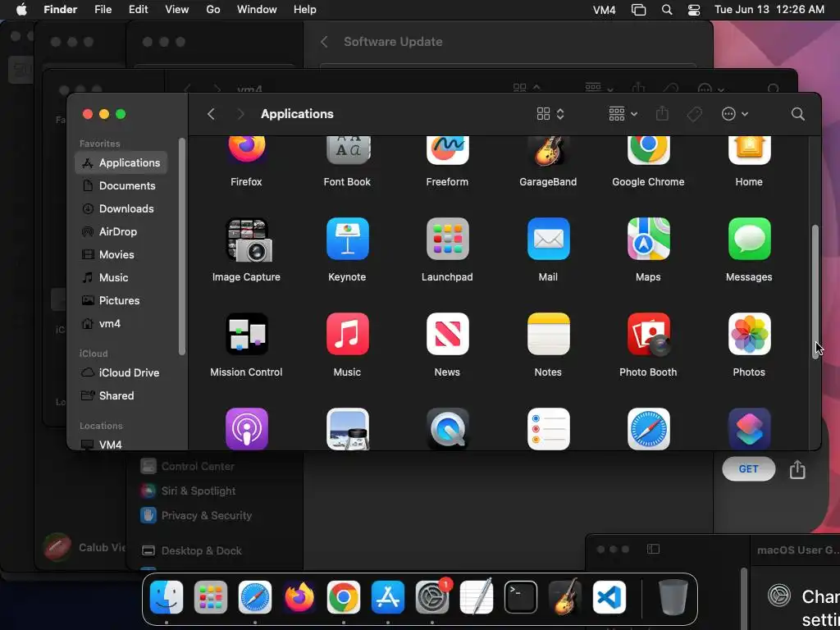840x630 pixels.
Task: Open Font Book application icon
Action: click(348, 150)
